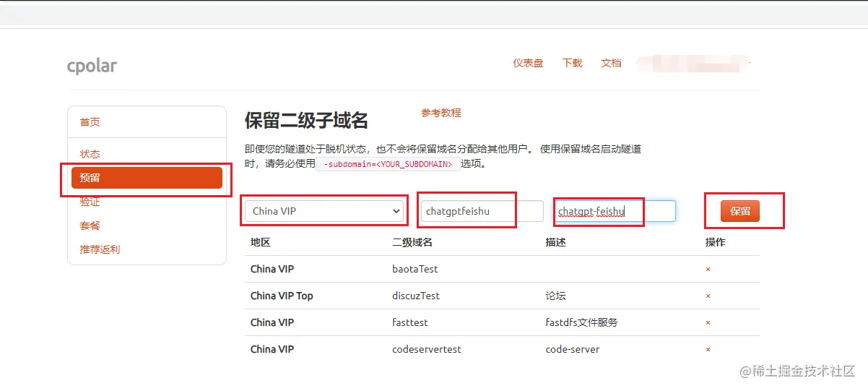Select 预留 in the sidebar

(x=147, y=178)
